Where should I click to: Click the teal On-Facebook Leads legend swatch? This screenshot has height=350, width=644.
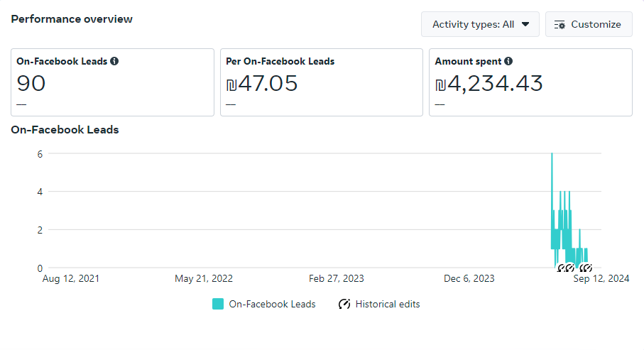(x=218, y=304)
